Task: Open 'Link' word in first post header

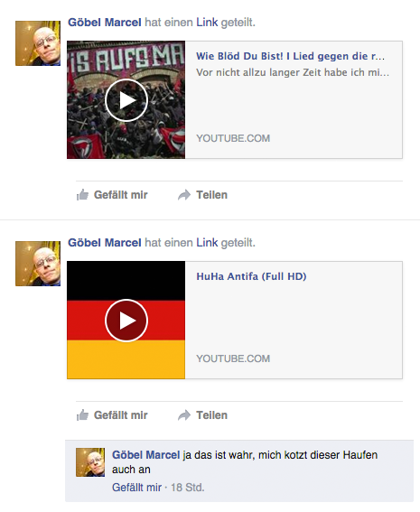Action: pos(207,23)
